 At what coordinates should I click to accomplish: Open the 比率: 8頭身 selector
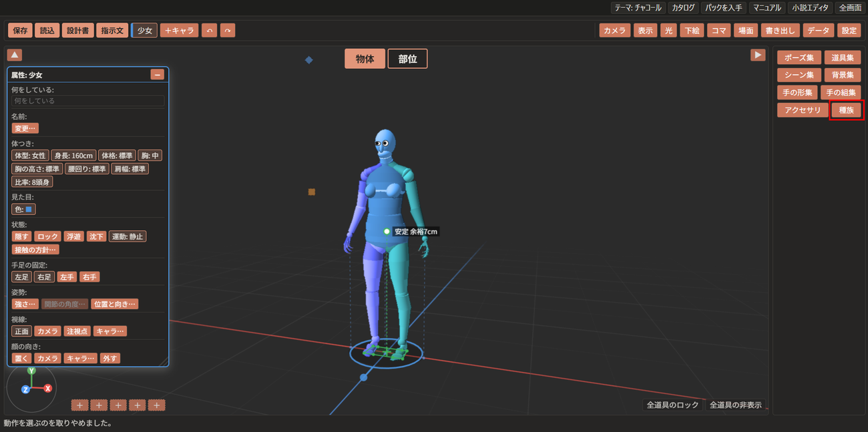pyautogui.click(x=32, y=182)
